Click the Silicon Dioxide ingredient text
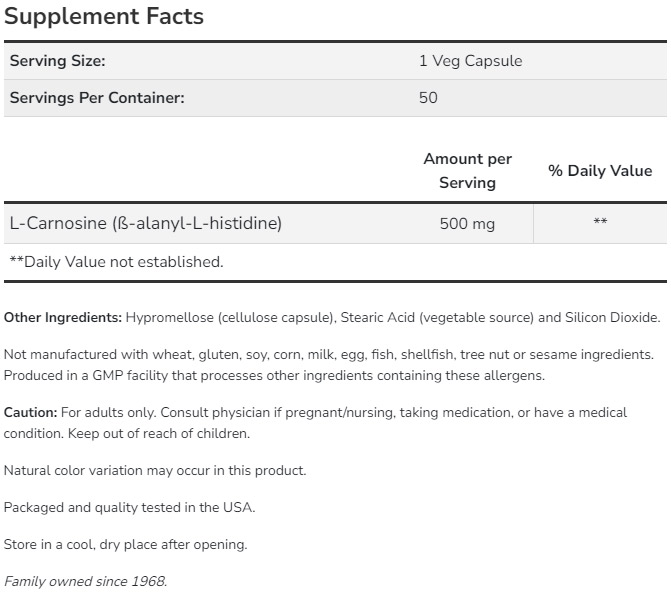 click(x=612, y=317)
